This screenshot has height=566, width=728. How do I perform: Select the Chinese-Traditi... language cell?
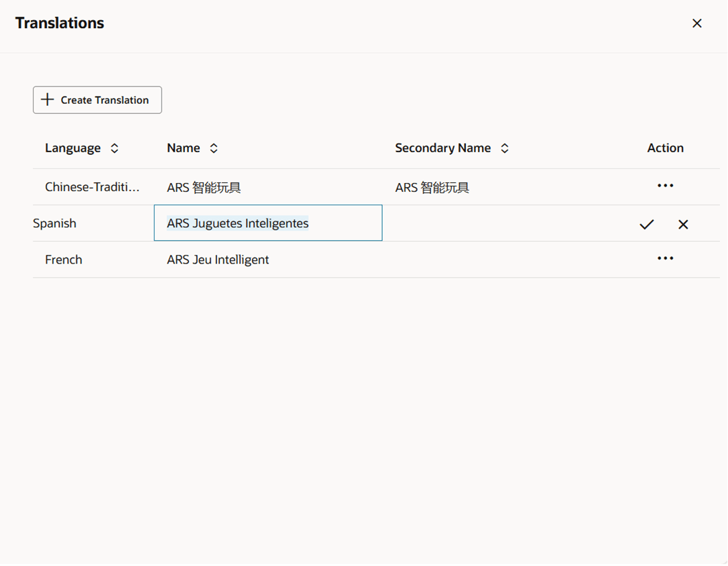click(93, 187)
